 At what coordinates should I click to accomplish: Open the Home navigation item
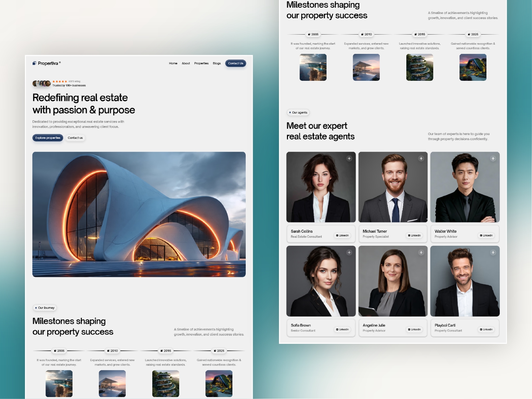pos(173,63)
